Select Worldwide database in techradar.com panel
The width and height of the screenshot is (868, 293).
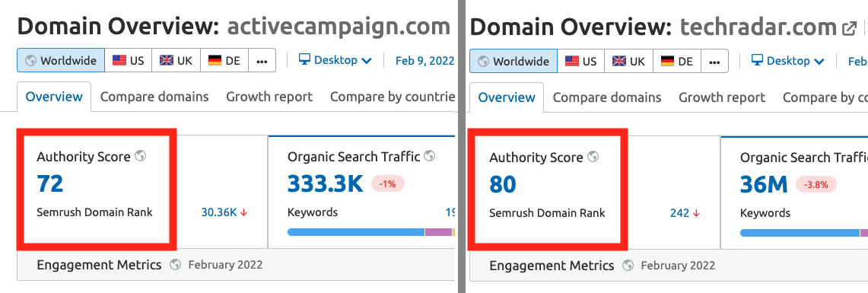click(x=513, y=61)
